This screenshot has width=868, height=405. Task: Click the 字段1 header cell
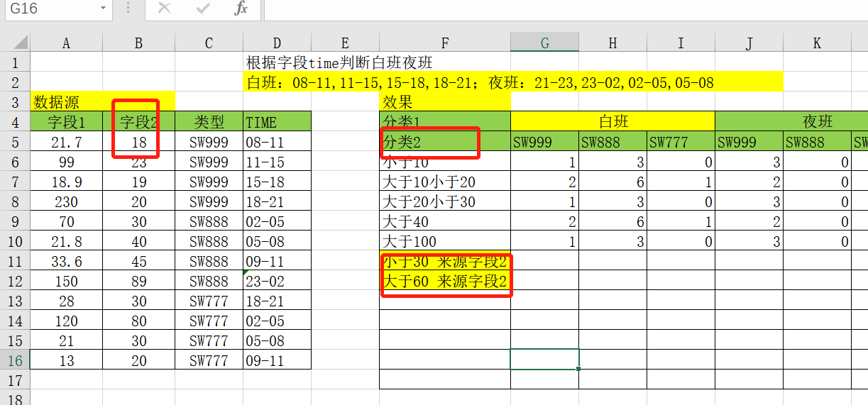click(66, 122)
